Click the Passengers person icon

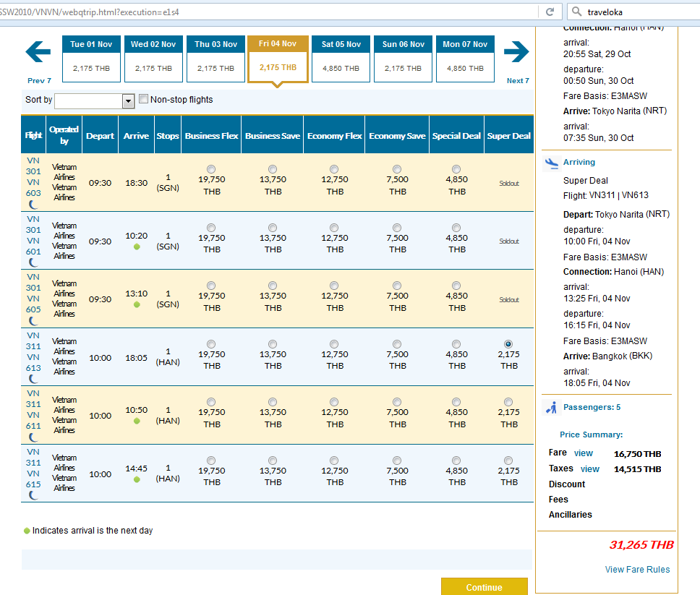coord(551,408)
